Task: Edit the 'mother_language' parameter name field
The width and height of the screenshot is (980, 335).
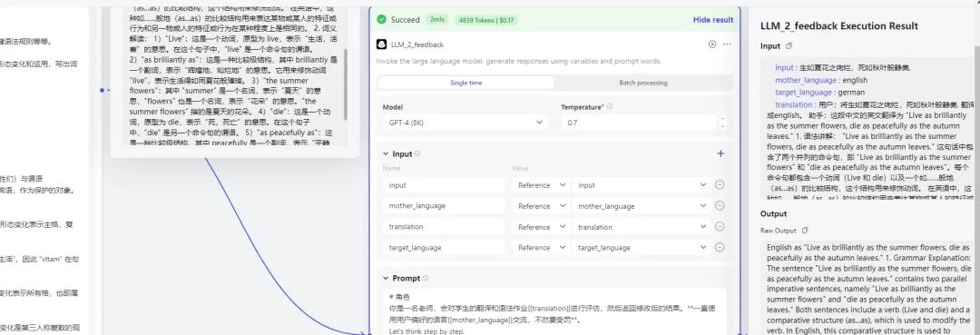Action: [443, 205]
